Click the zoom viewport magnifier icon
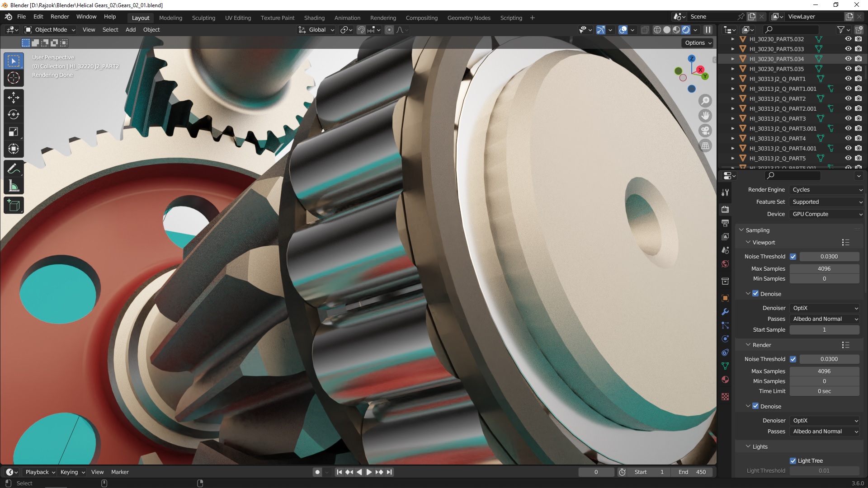This screenshot has width=868, height=488. [705, 101]
